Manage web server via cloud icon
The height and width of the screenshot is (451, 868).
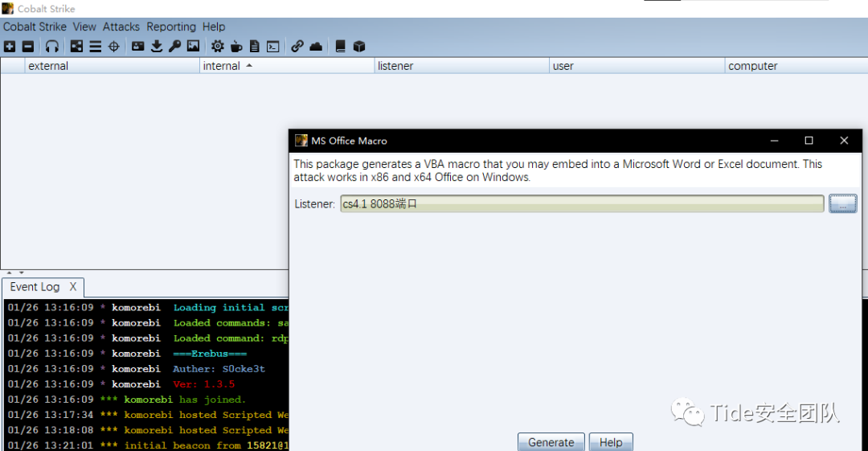[x=316, y=47]
